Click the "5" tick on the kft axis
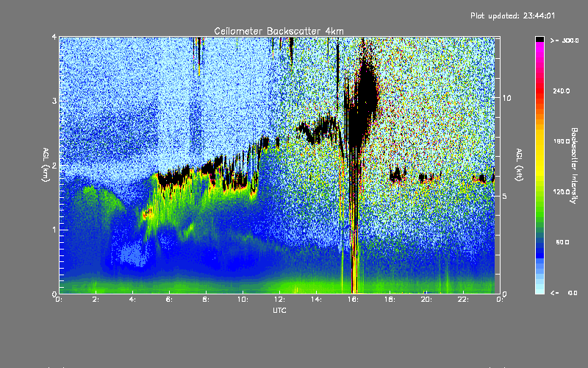Viewport: 588px width, 368px height. tap(505, 196)
